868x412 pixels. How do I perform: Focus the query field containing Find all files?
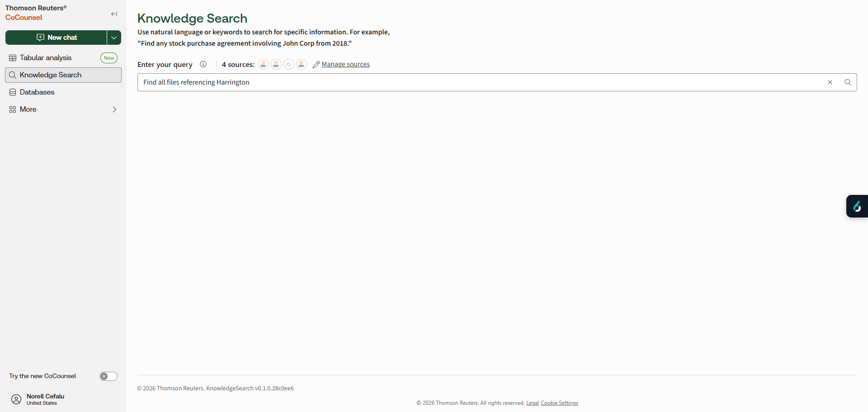click(x=481, y=82)
